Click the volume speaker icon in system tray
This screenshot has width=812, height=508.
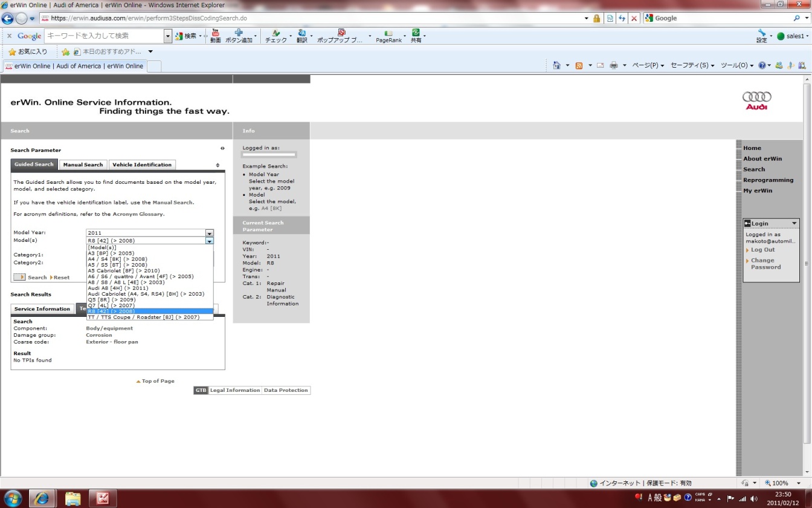click(x=754, y=498)
